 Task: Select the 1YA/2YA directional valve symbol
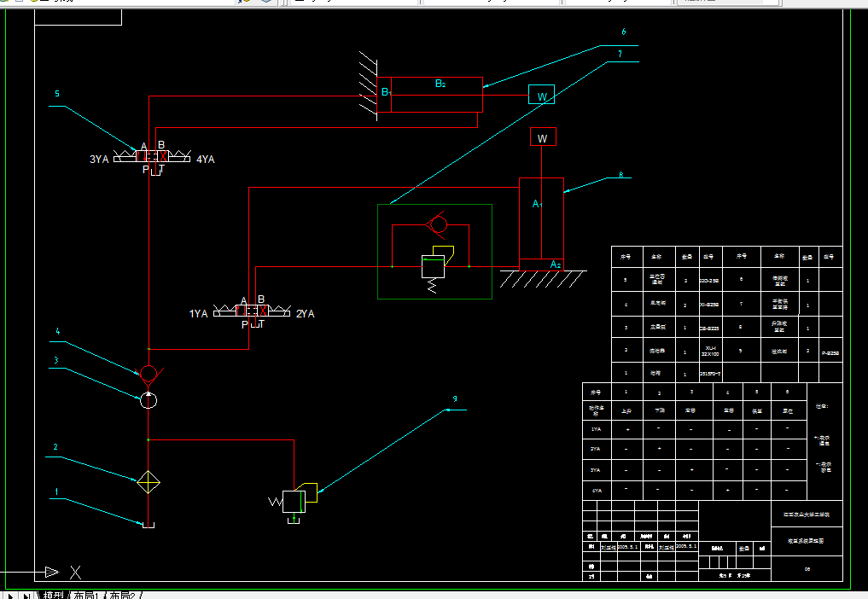(x=252, y=311)
